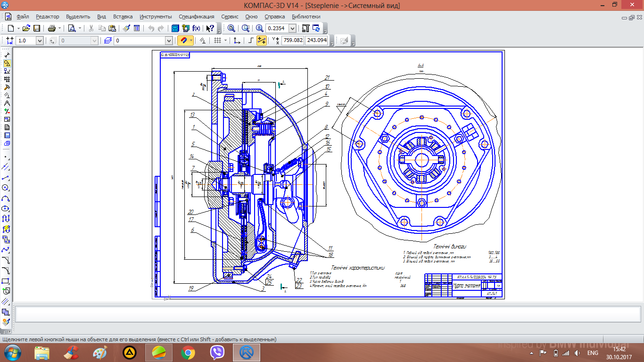This screenshot has width=644, height=362.
Task: Open the view scale 1.0 dropdown
Action: [40, 41]
